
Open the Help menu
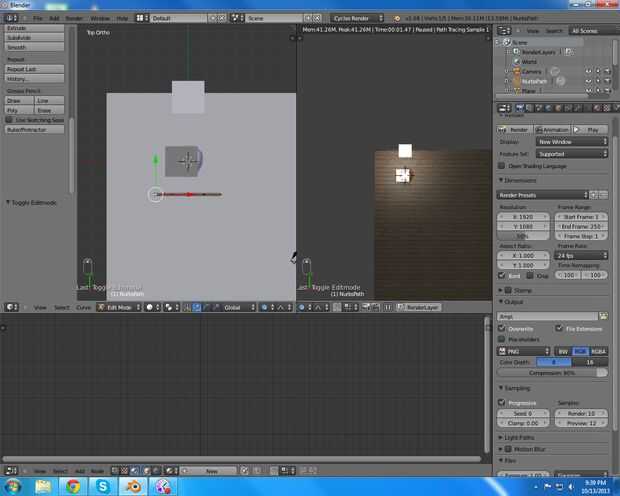pos(122,18)
